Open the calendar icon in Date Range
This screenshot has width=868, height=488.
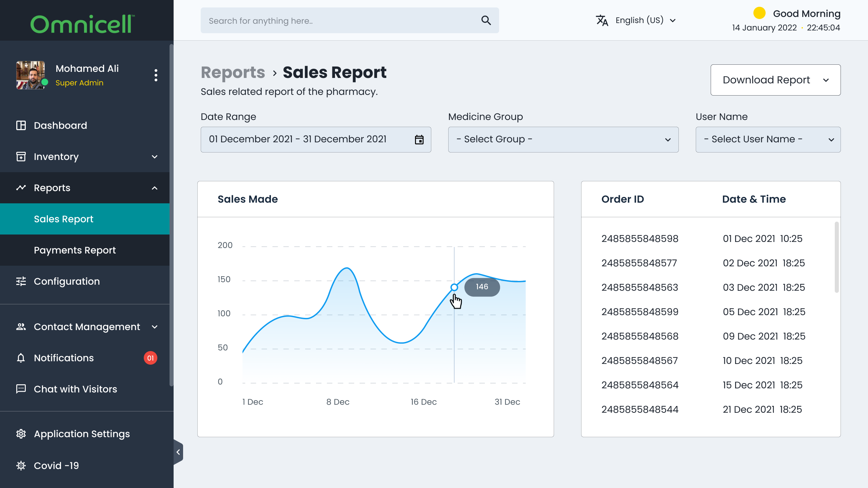click(419, 140)
